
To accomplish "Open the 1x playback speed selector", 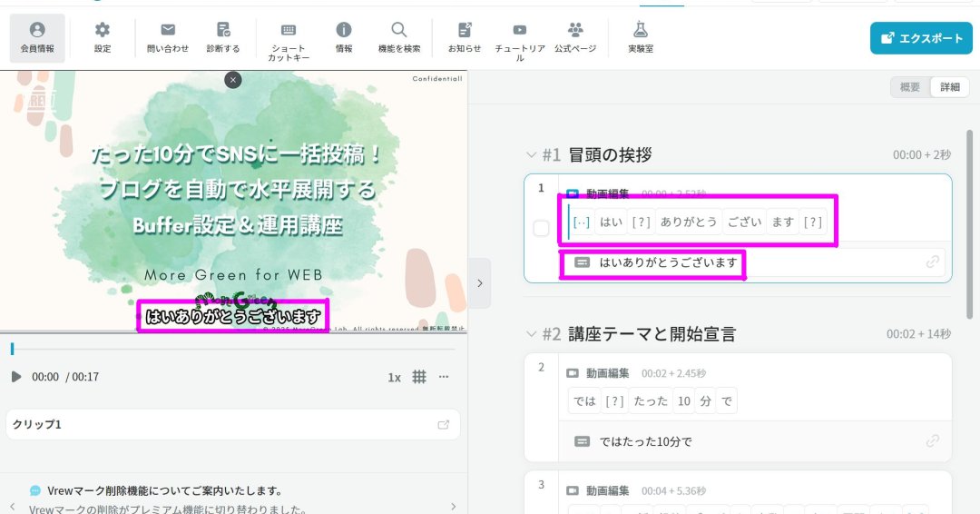I will coord(394,377).
